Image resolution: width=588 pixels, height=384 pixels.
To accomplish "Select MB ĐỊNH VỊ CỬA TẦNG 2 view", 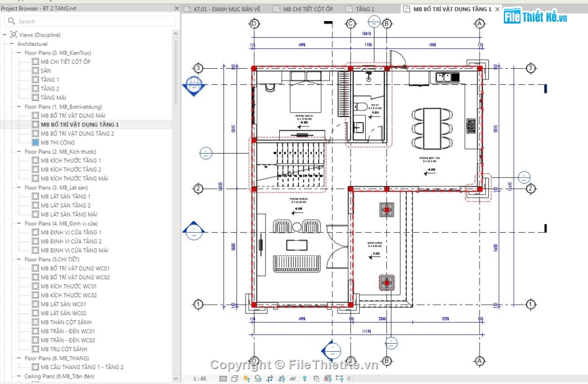I will pos(71,242).
